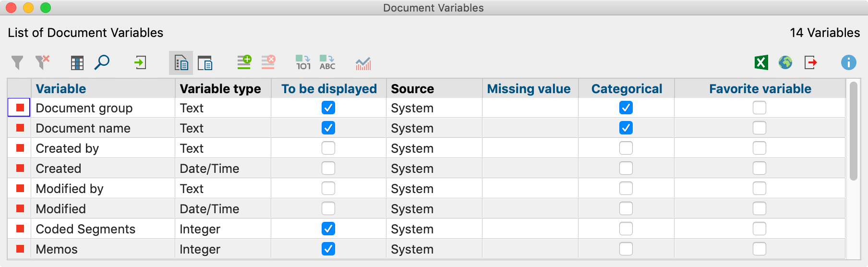The image size is (868, 267).
Task: Select the Coded Segments variable name
Action: pyautogui.click(x=85, y=229)
